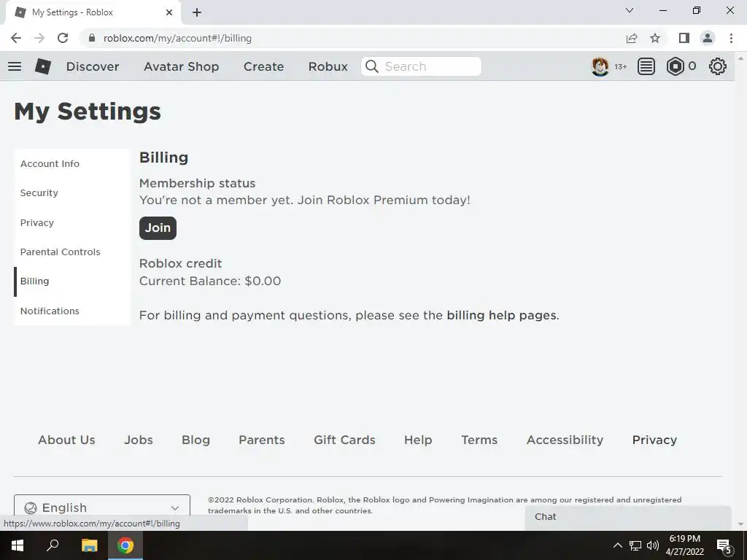Open the Privacy settings sidebar tab
The width and height of the screenshot is (747, 560).
tap(36, 222)
